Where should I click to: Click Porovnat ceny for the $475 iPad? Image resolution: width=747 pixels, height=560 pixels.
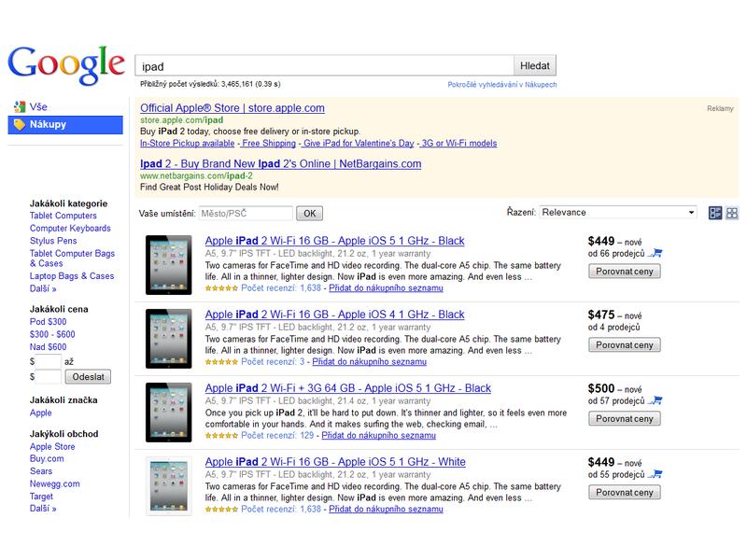pyautogui.click(x=624, y=344)
